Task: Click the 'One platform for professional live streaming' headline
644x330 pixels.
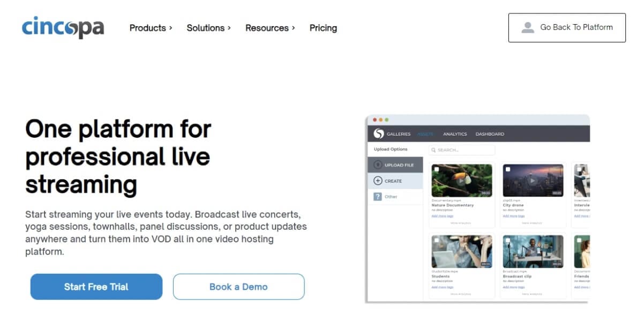Action: coord(118,156)
